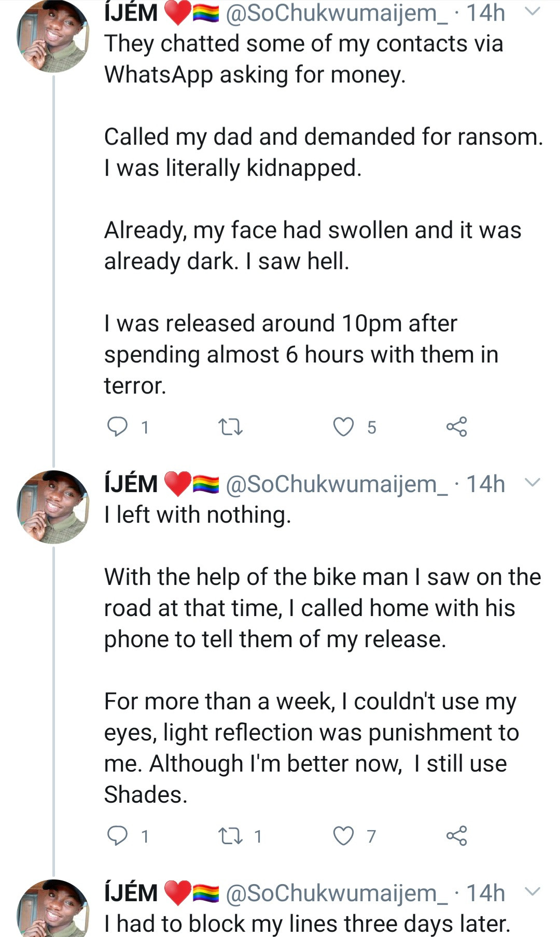
Task: Open profile photo beside the WhatsApp contacts tweet
Action: [53, 35]
